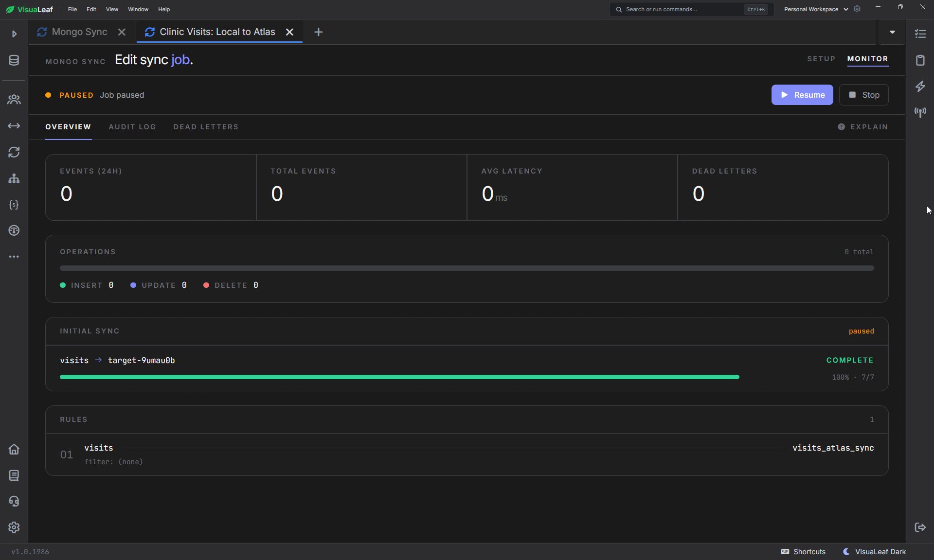Open the curly braces schema icon
This screenshot has width=934, height=560.
(x=14, y=205)
